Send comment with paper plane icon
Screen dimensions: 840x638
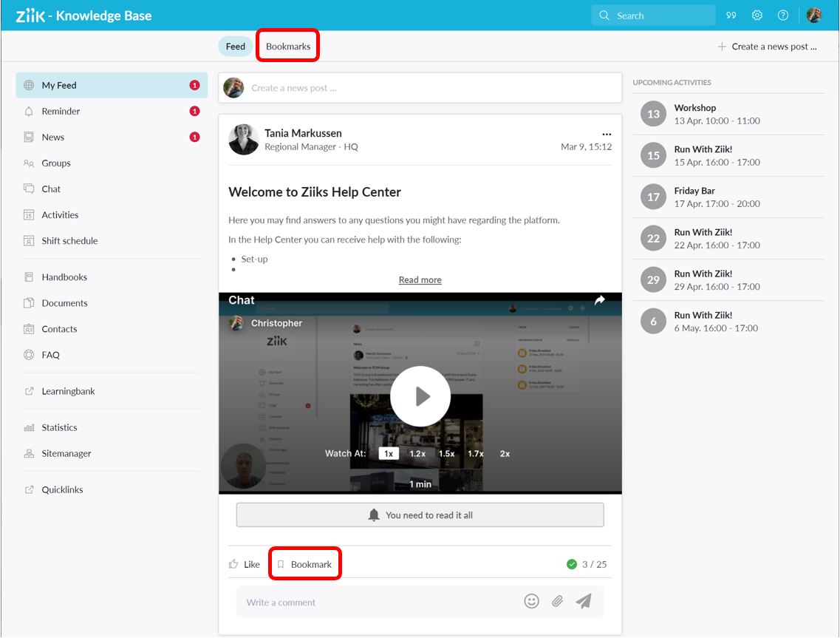pos(584,601)
